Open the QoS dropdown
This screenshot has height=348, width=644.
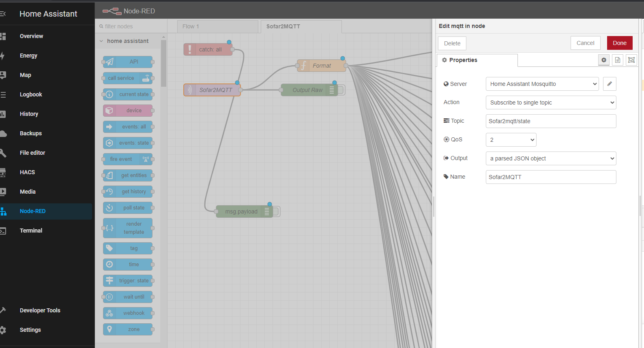(511, 140)
